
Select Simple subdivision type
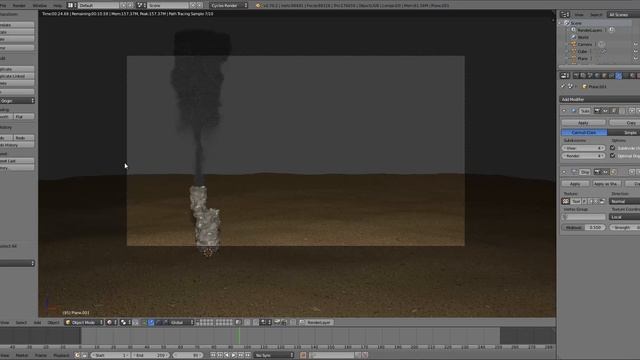(624, 132)
